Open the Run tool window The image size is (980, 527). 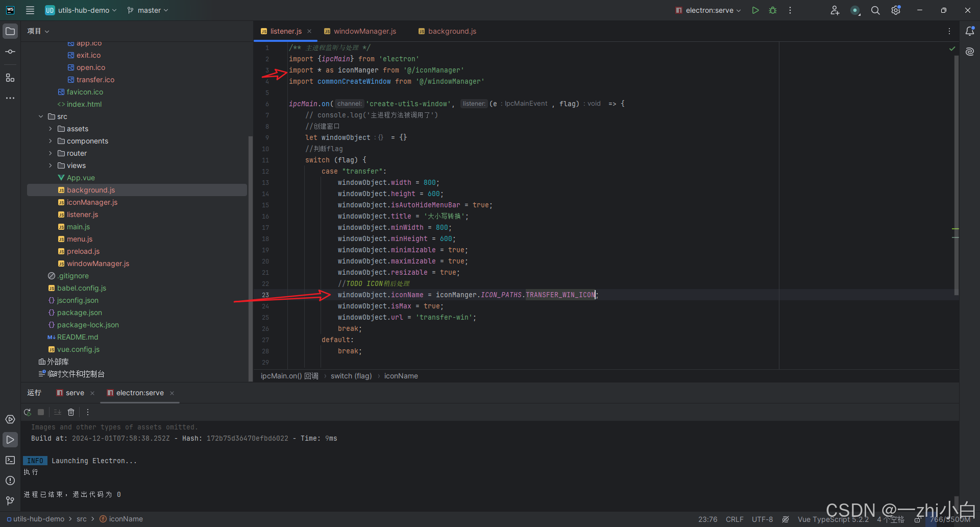tap(10, 440)
